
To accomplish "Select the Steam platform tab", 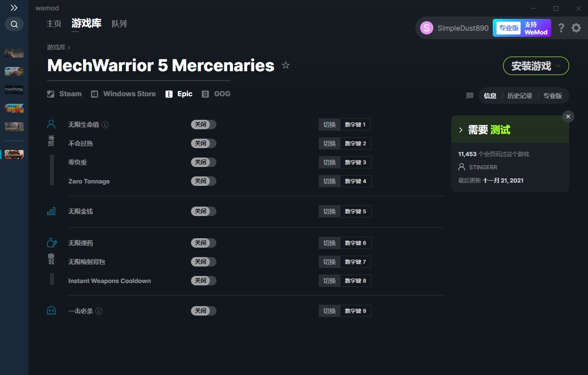I will [65, 94].
